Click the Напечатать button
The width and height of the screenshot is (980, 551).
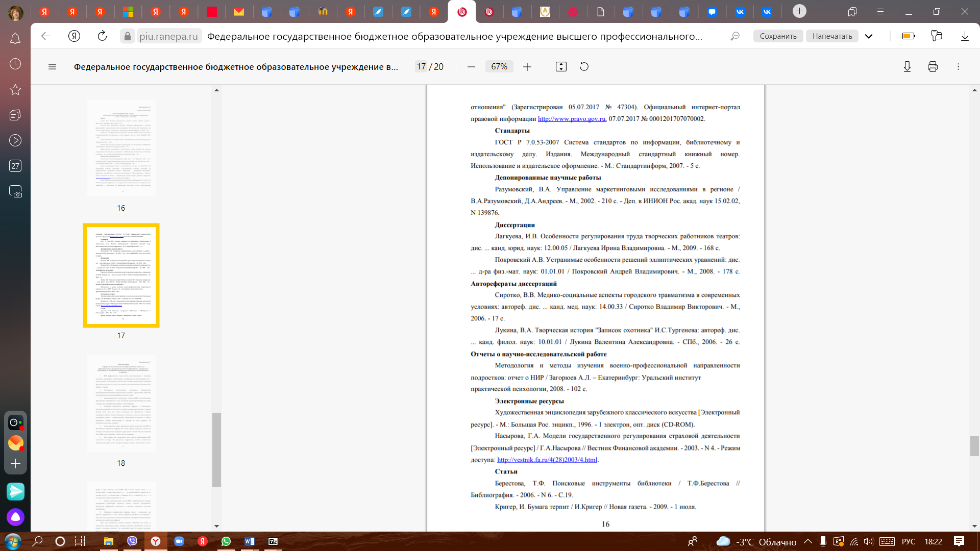click(832, 36)
